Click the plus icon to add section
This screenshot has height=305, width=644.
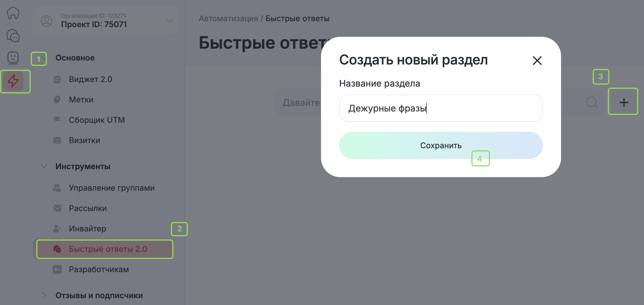(624, 102)
